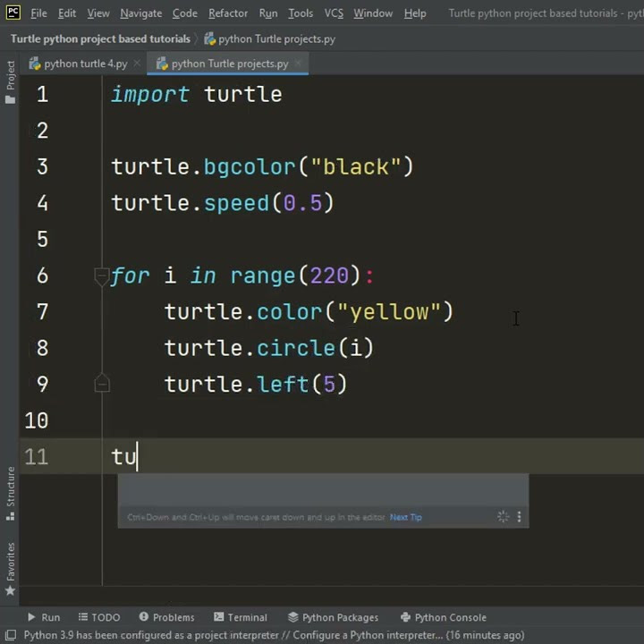Click the "yellow" string literal
644x644 pixels.
tap(389, 312)
